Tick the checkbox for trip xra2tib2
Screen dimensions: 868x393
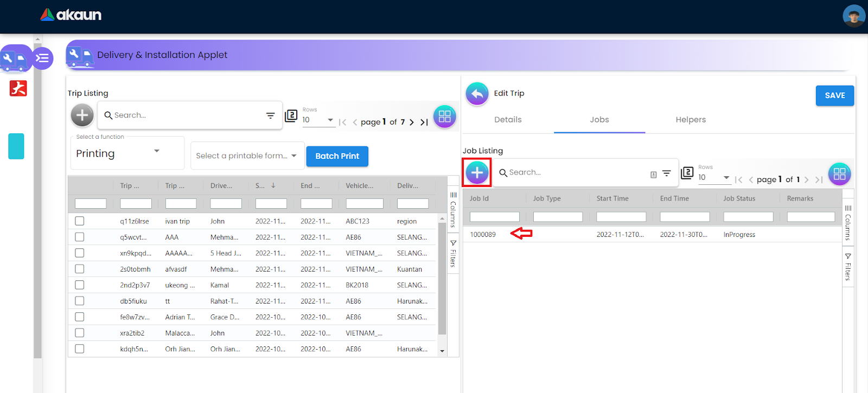(x=80, y=333)
